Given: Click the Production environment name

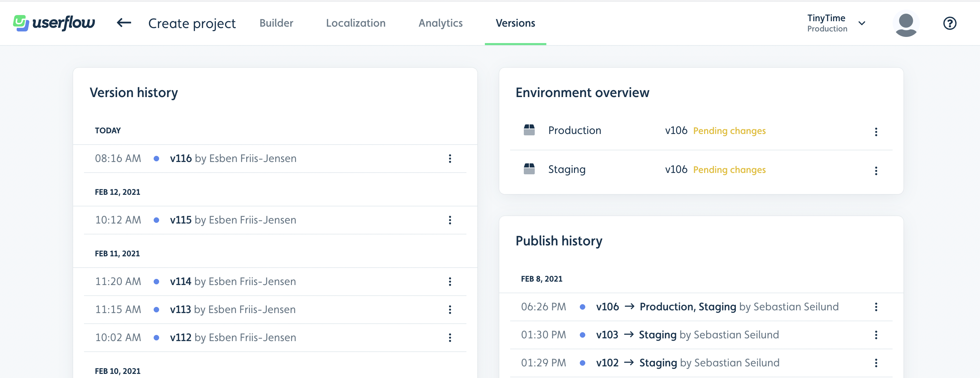Looking at the screenshot, I should [x=574, y=130].
